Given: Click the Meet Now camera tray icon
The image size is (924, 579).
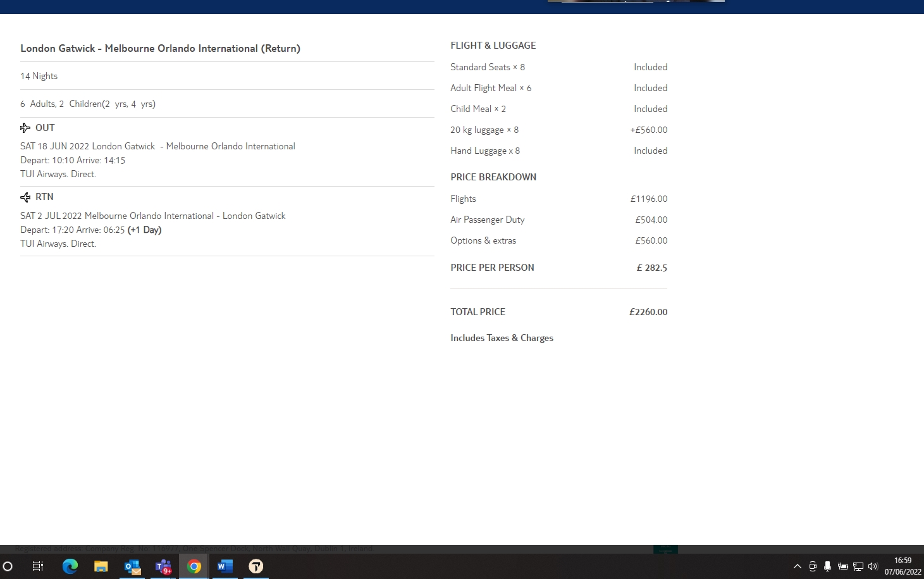Looking at the screenshot, I should (x=813, y=566).
